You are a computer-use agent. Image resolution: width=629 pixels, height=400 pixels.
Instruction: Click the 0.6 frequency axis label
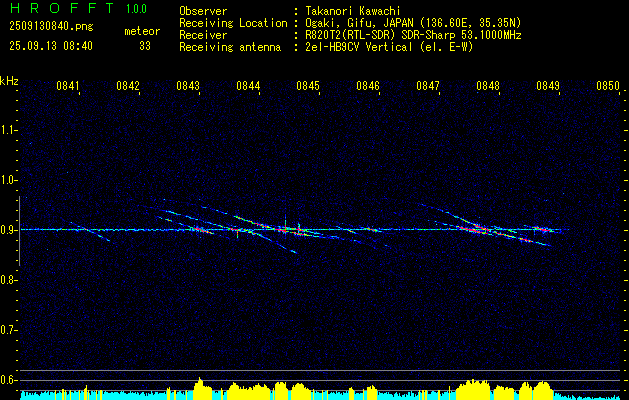pyautogui.click(x=8, y=380)
